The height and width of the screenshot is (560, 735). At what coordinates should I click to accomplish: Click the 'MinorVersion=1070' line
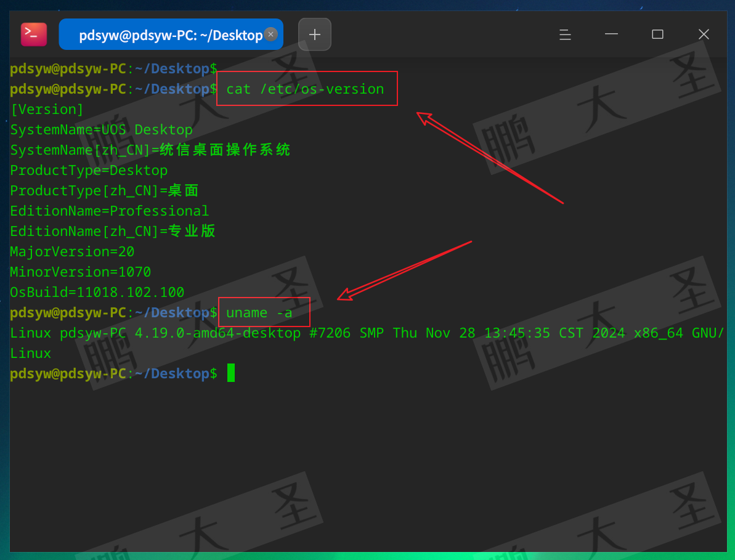[81, 272]
